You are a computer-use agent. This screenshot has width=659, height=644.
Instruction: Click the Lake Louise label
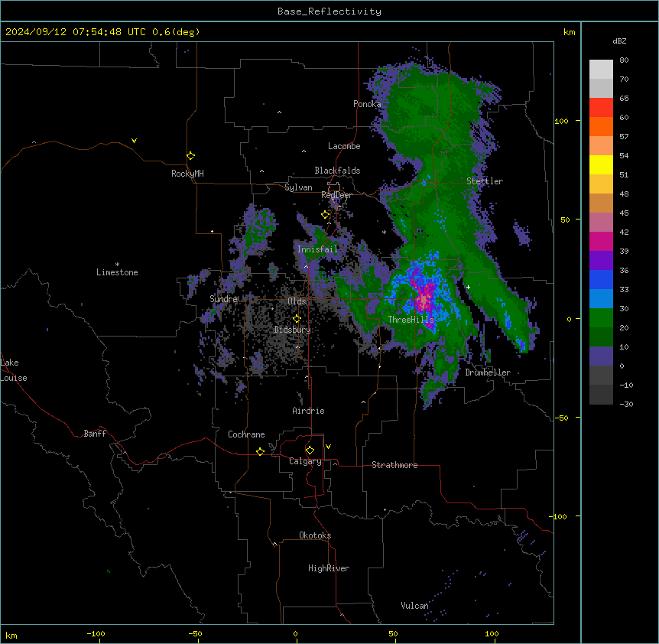tap(14, 370)
